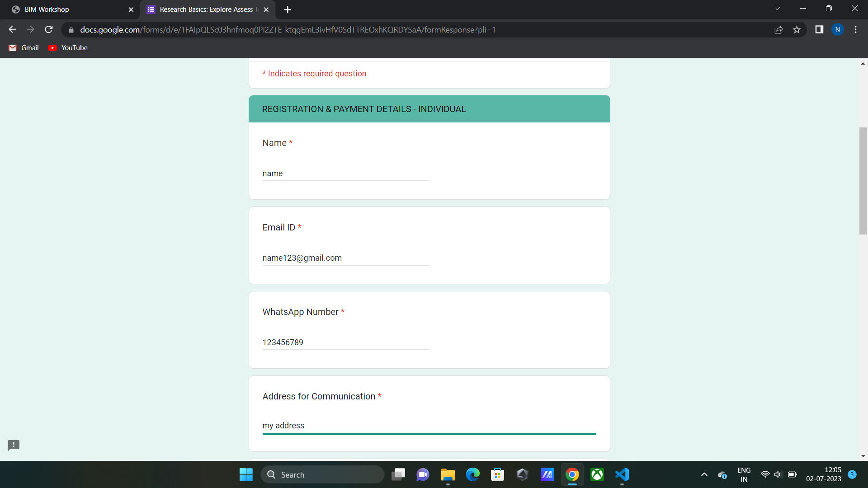
Task: Open the browser side panel icon
Action: point(819,30)
